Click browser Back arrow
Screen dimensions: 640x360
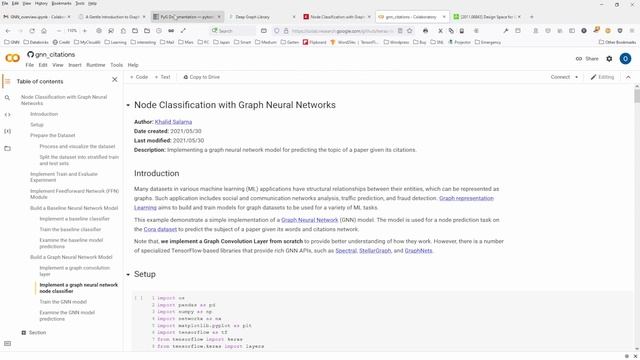click(8, 31)
